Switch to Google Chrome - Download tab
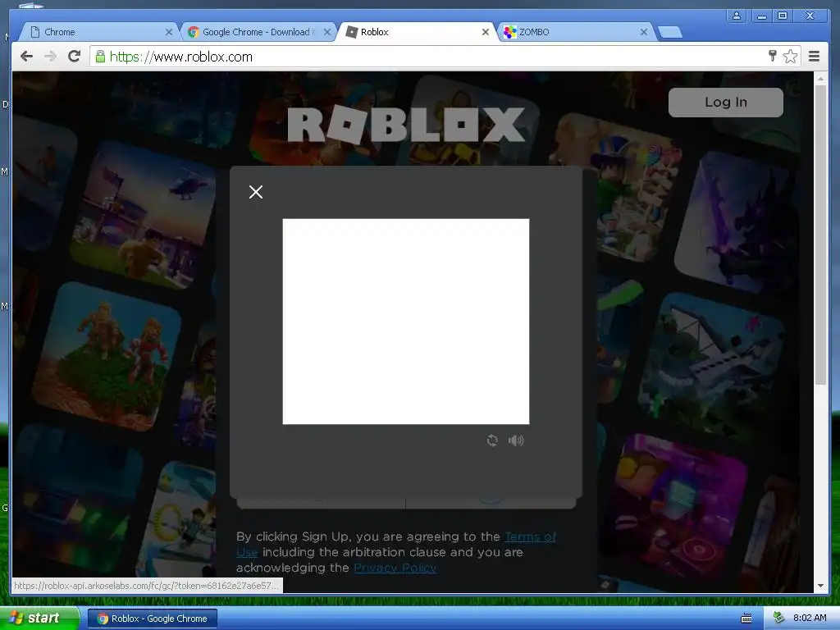This screenshot has height=630, width=840. [256, 32]
